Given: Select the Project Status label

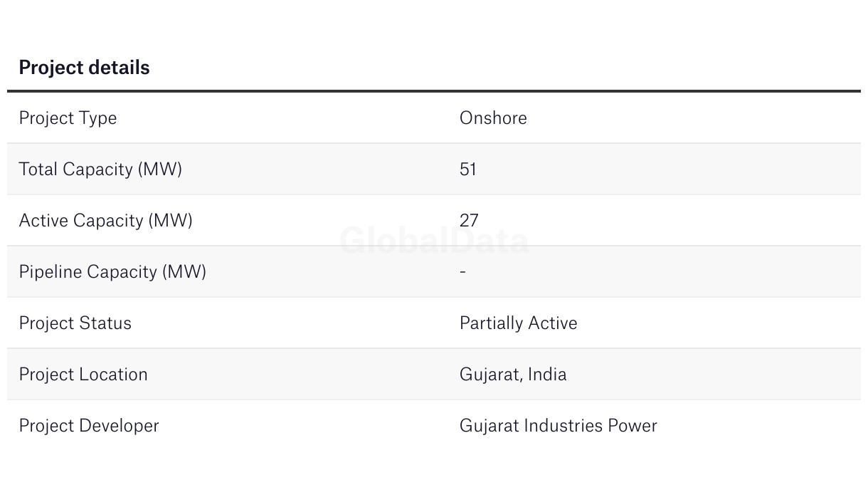Looking at the screenshot, I should 75,323.
